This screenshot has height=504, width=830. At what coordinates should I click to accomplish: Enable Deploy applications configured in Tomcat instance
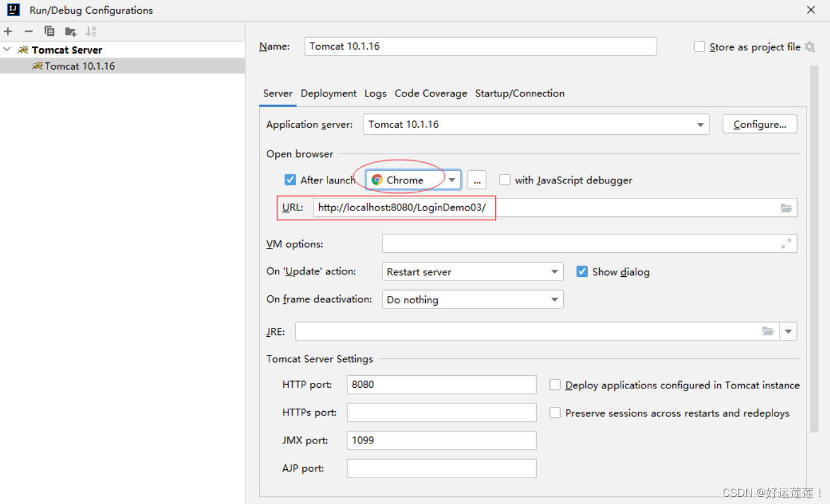(555, 385)
